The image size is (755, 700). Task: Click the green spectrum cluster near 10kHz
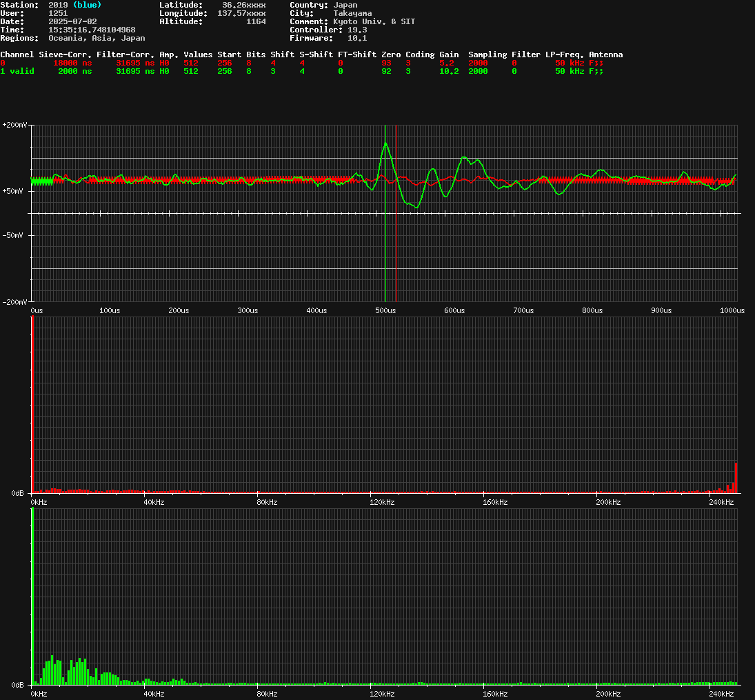coord(52,672)
